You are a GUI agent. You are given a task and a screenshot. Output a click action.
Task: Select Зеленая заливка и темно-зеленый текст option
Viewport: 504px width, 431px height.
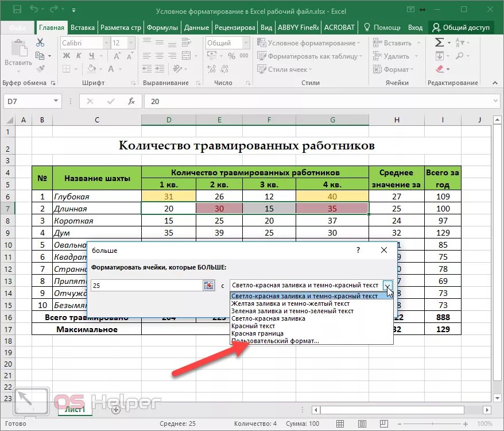312,311
